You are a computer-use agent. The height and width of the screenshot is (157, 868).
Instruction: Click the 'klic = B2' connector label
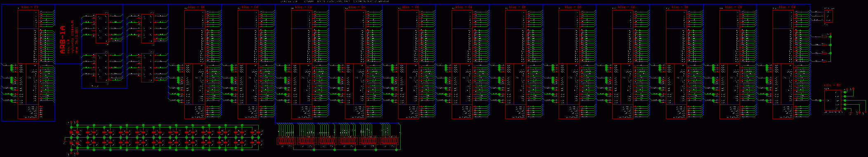(832, 85)
